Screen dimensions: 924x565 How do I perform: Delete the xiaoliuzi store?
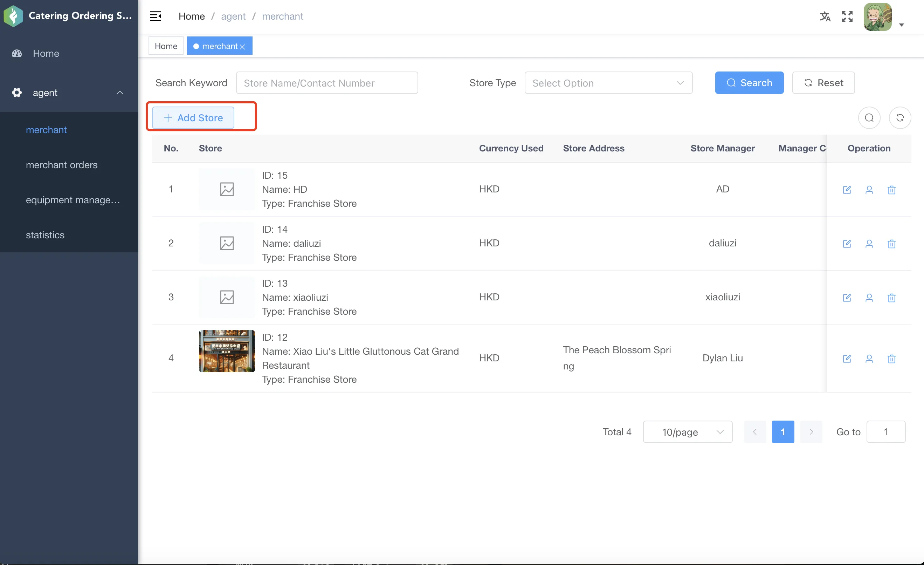[x=892, y=298]
